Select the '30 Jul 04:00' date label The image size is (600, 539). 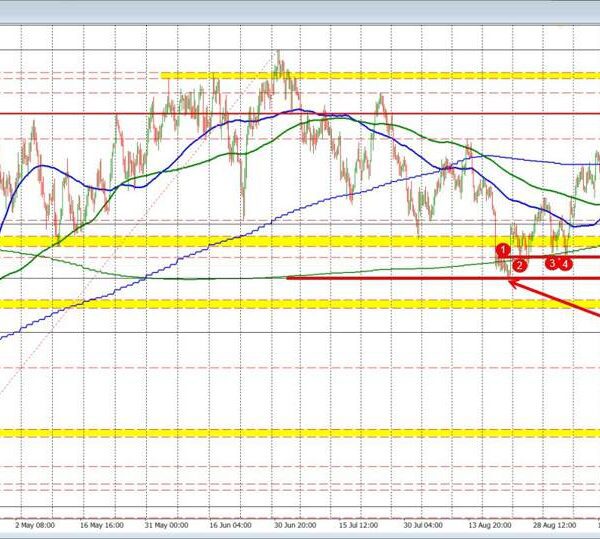pyautogui.click(x=430, y=524)
